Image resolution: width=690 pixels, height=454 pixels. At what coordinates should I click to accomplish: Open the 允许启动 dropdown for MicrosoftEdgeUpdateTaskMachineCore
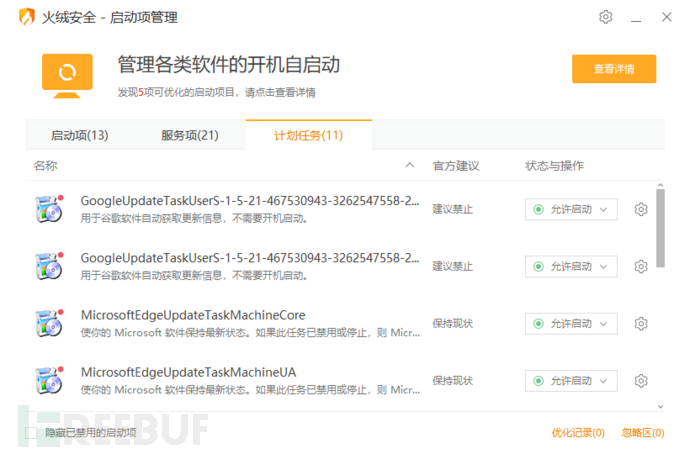click(x=571, y=324)
